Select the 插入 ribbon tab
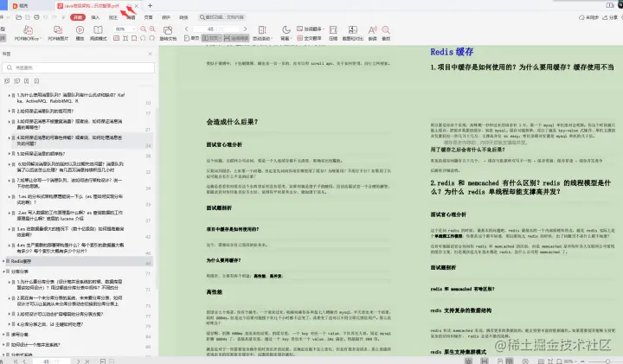This screenshot has width=623, height=364. [x=95, y=17]
